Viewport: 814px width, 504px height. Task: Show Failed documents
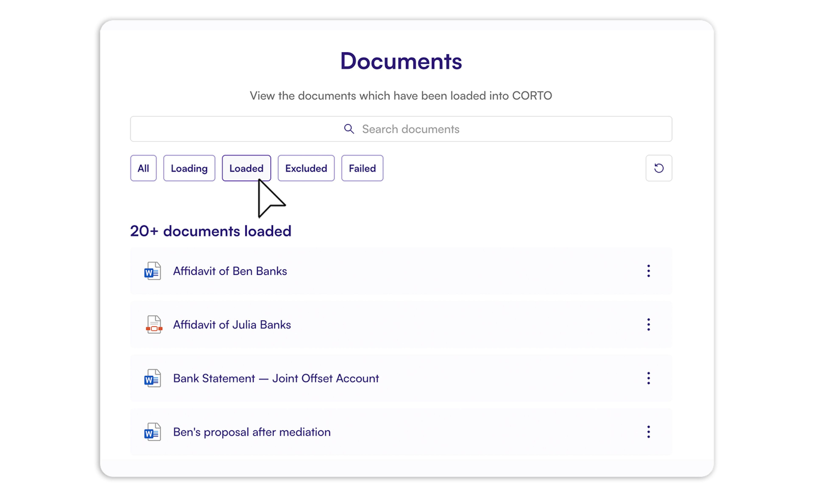coord(362,168)
